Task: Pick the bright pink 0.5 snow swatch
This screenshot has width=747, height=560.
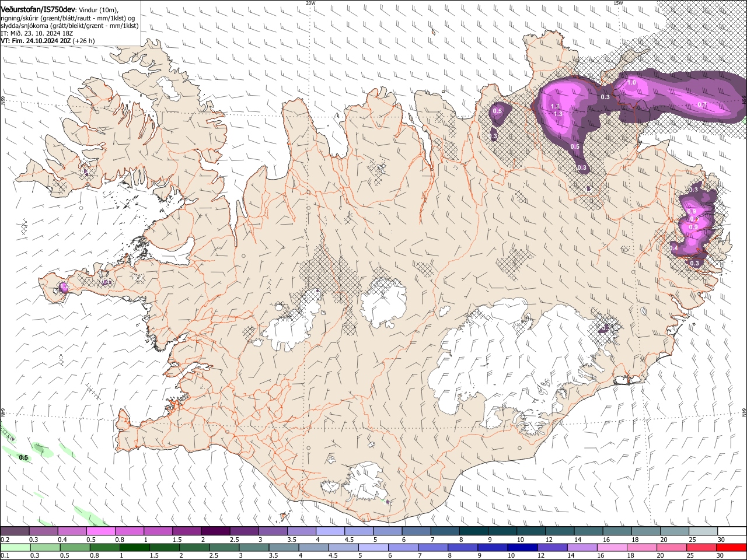Action: coord(100,531)
